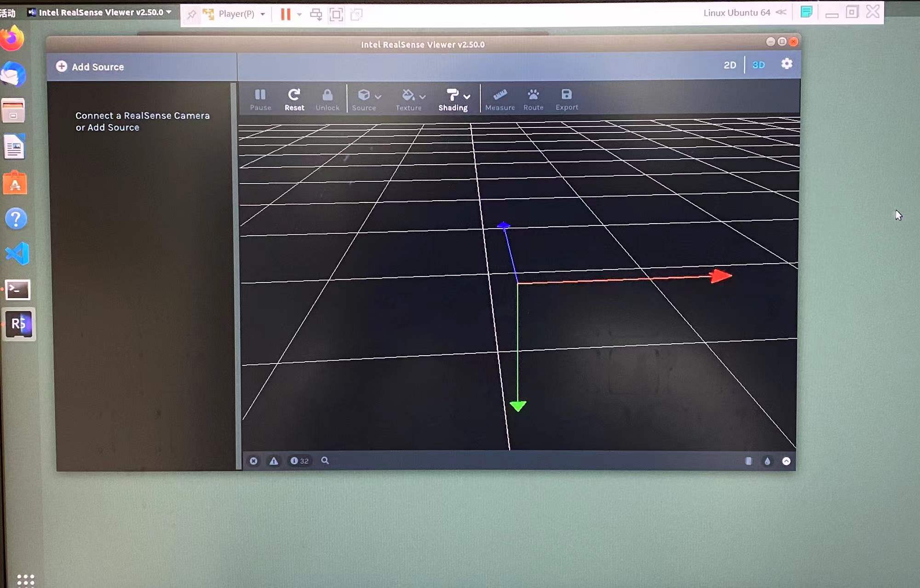Select the 3D tab
920x588 pixels.
pos(759,65)
